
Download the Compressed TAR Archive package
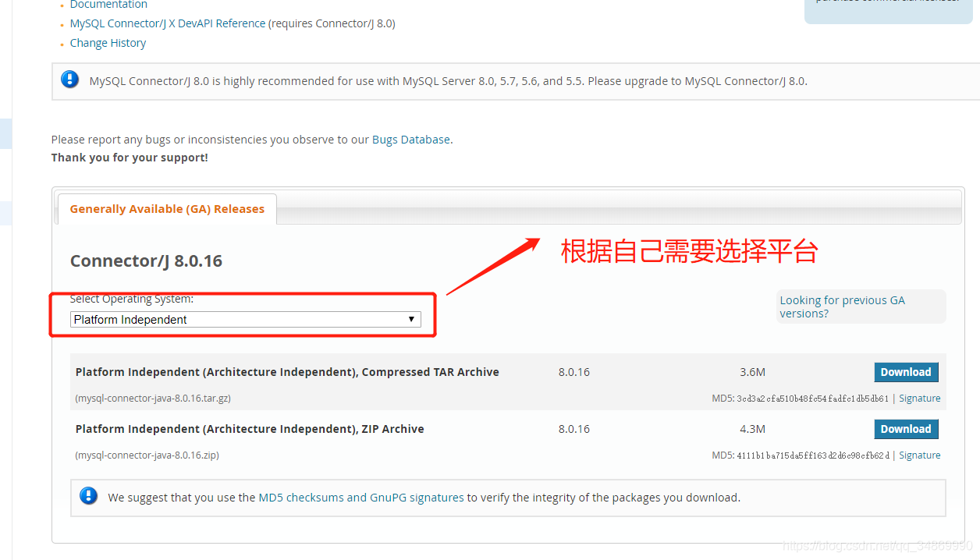(x=906, y=372)
